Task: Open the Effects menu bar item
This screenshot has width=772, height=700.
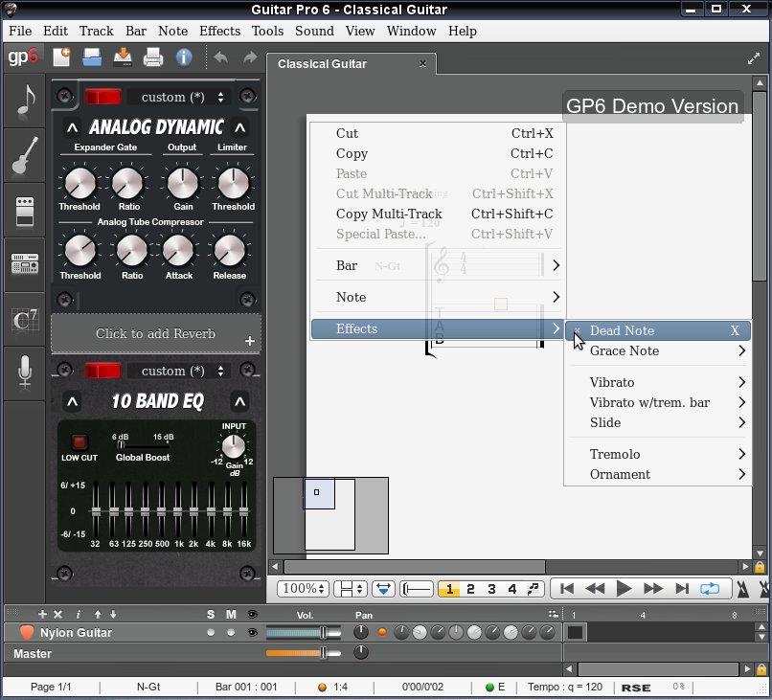Action: click(x=219, y=31)
